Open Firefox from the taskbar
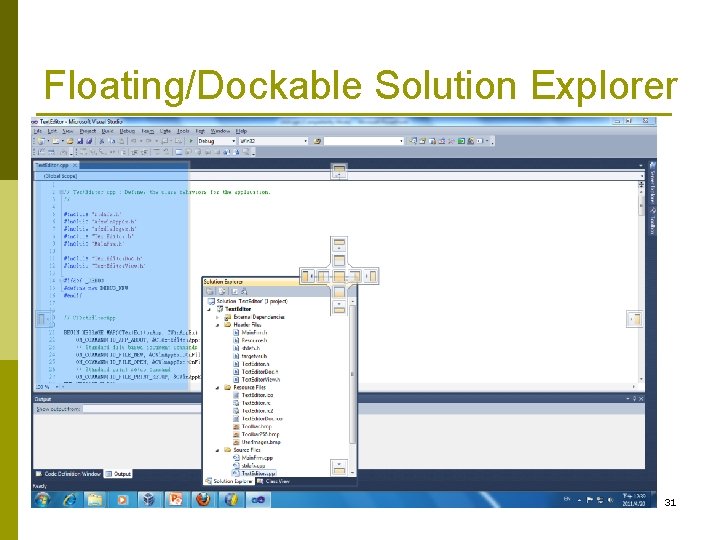 pos(203,499)
